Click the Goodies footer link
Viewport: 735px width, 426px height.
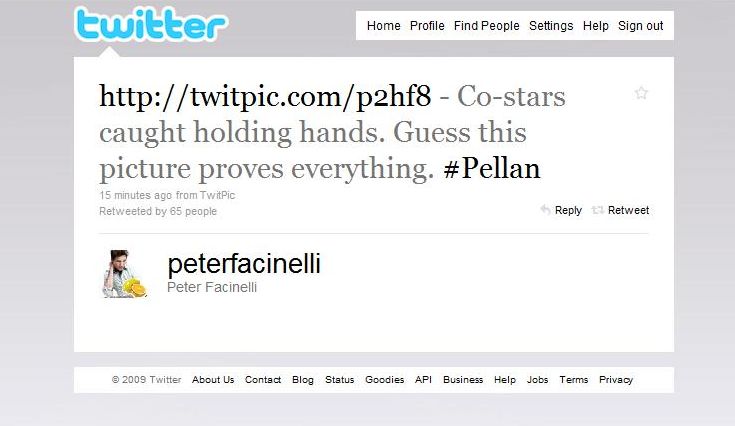(x=384, y=380)
